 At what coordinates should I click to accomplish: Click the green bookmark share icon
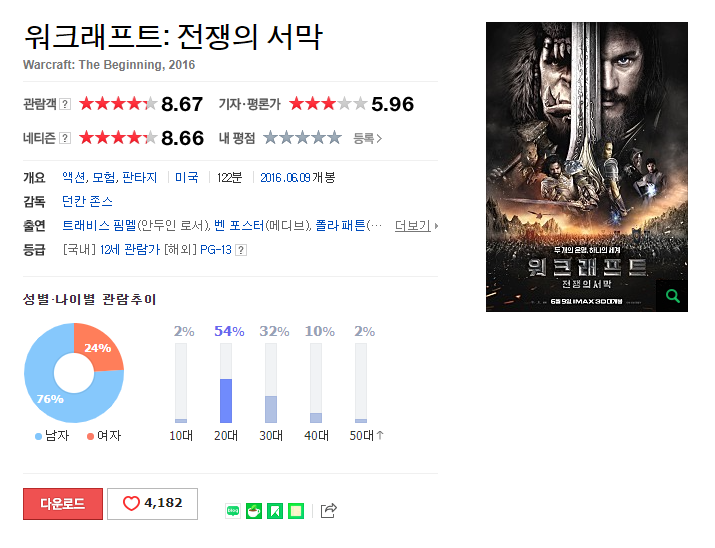click(275, 511)
